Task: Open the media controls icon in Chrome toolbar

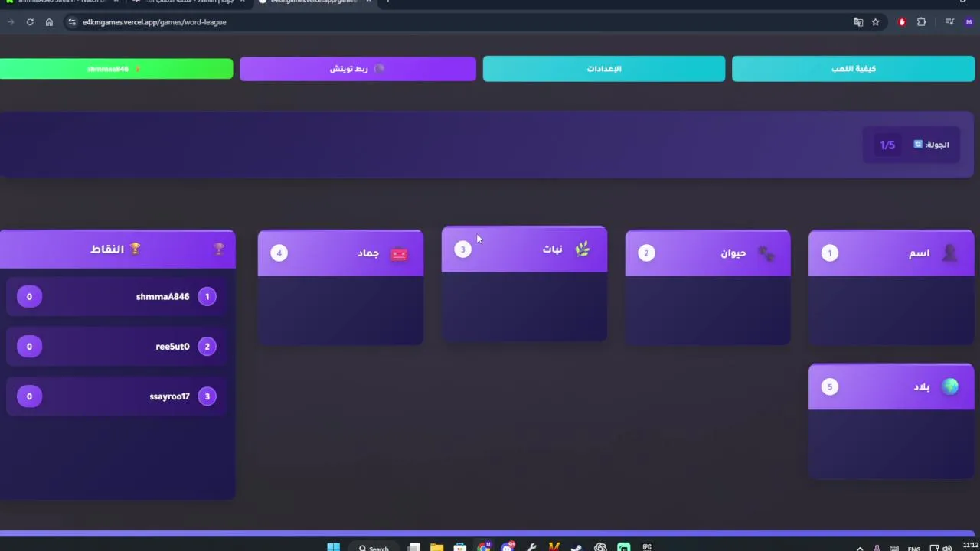Action: pyautogui.click(x=949, y=22)
